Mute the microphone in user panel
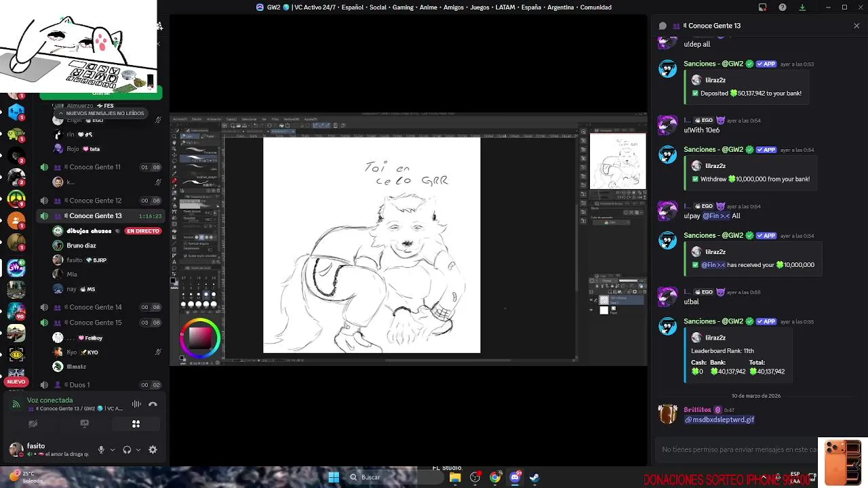This screenshot has width=868, height=488. coord(101,449)
